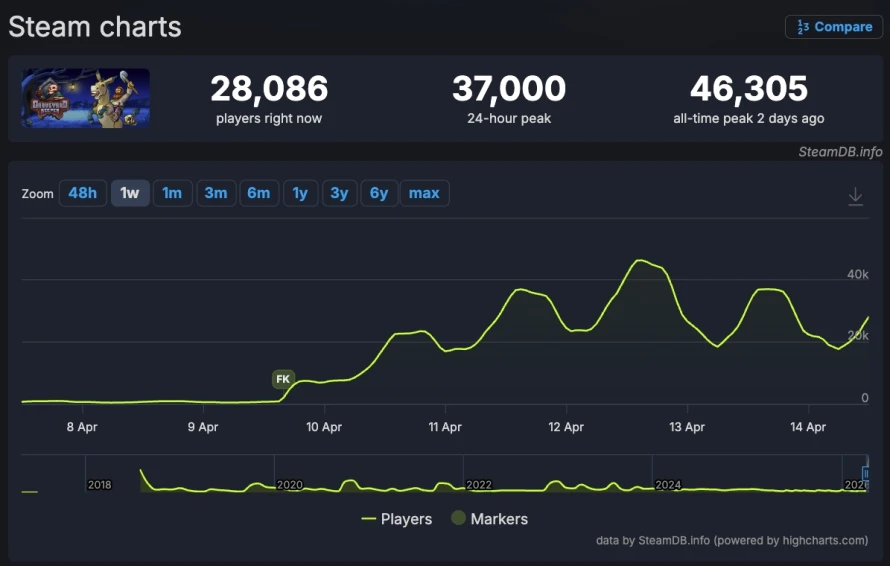Click the 2018 label in navigator
This screenshot has width=890, height=566.
tap(99, 485)
